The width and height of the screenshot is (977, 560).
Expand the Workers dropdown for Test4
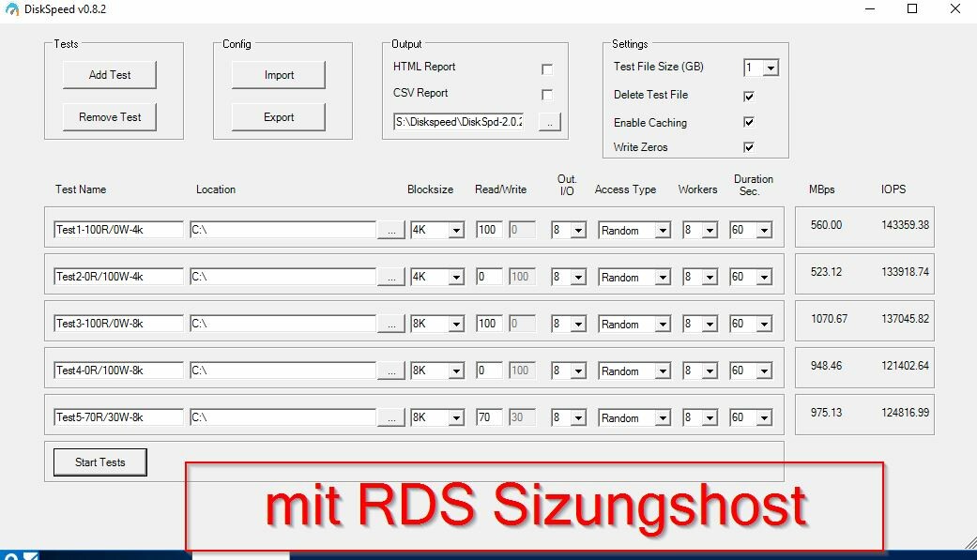(x=710, y=371)
